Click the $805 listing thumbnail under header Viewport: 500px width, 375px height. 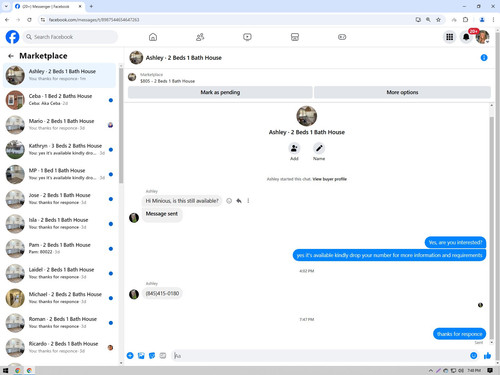[x=132, y=77]
